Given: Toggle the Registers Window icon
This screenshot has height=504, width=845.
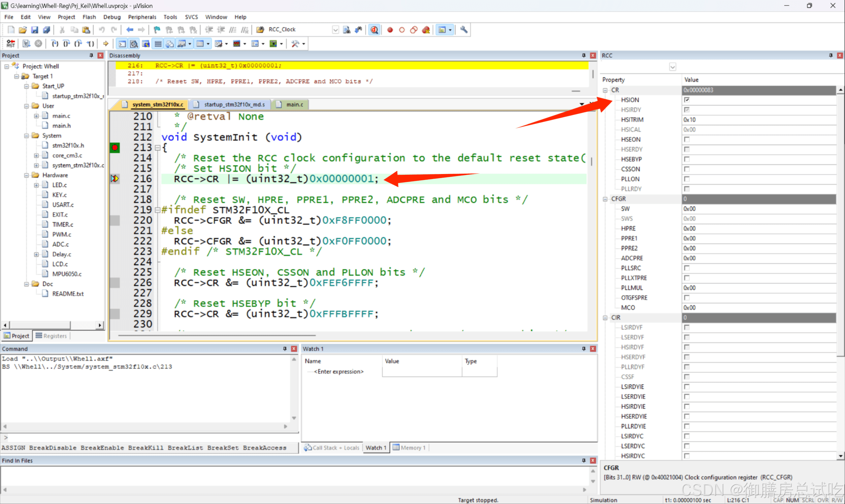Looking at the screenshot, I should coord(158,44).
